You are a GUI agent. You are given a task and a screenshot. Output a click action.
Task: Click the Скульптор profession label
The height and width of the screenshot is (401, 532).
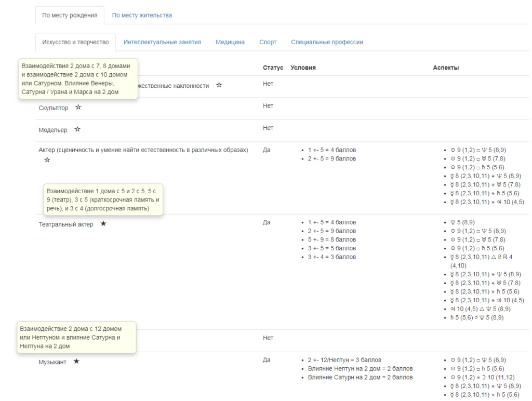click(x=54, y=108)
